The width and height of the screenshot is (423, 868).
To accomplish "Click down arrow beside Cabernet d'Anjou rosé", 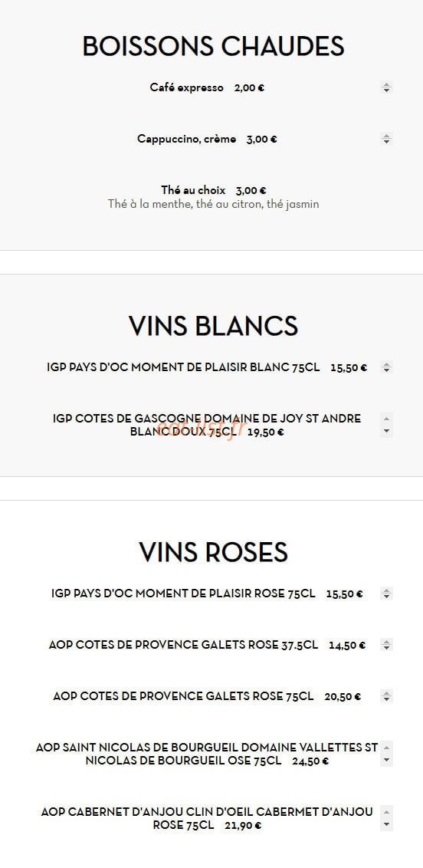I will 386,825.
